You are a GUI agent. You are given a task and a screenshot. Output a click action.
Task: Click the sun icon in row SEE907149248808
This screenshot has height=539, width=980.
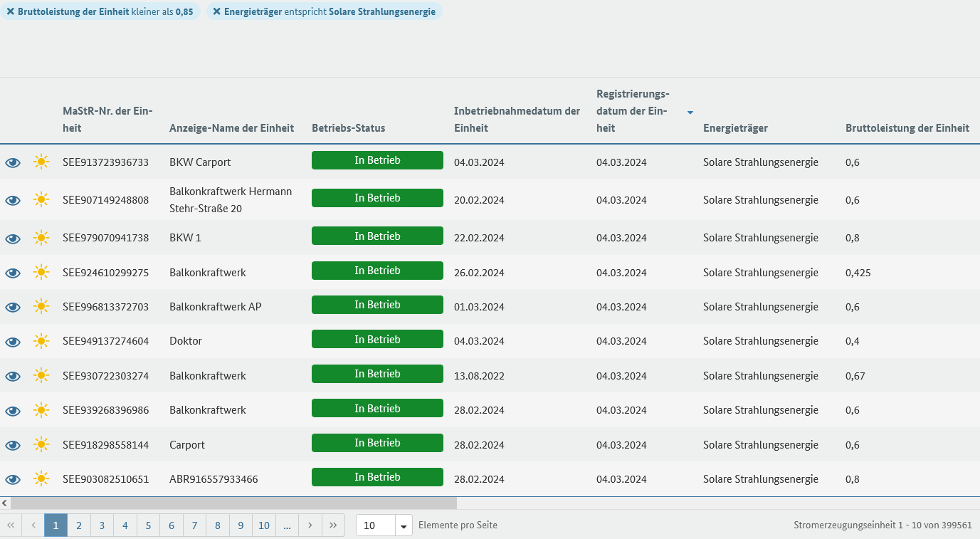pos(42,199)
